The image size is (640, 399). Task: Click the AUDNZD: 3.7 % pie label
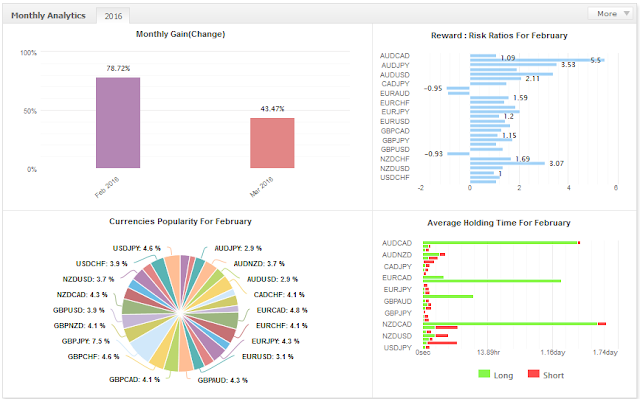(259, 264)
